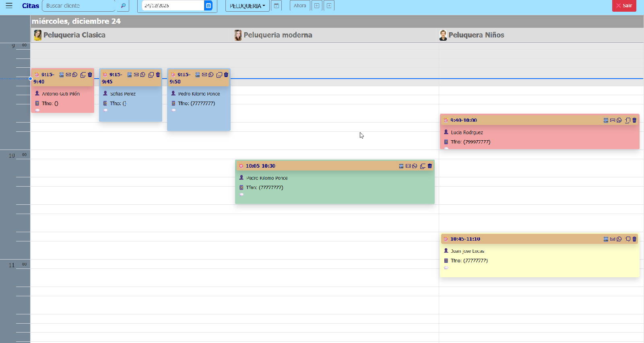Screen dimensions: 644x343
Task: Click the alarm icon on 10:45-11:10 appointment
Action: coord(446,239)
